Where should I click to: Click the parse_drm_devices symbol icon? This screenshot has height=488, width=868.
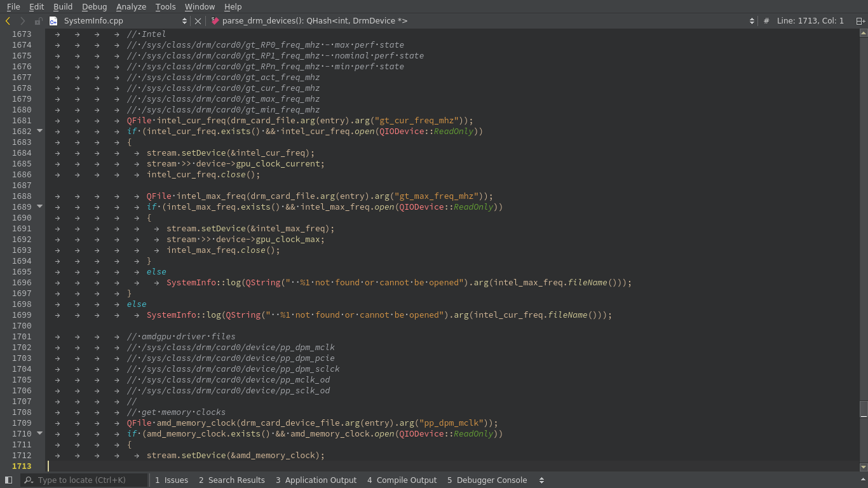[x=215, y=21]
